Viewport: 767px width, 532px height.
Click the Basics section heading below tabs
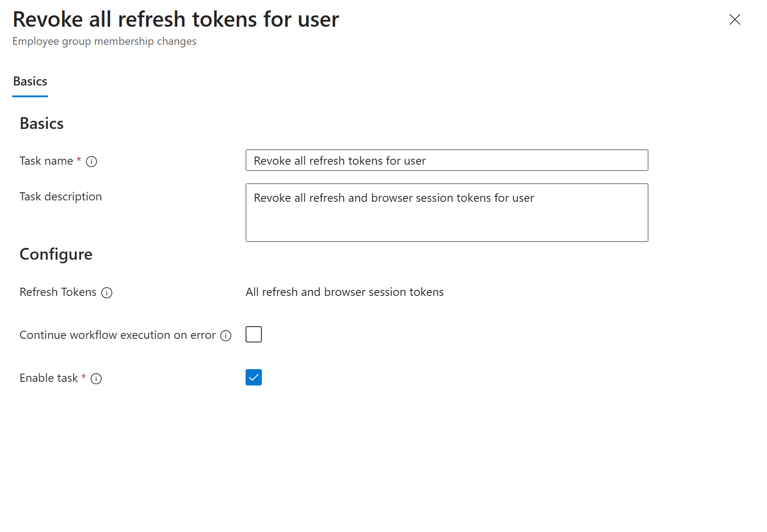pos(41,123)
